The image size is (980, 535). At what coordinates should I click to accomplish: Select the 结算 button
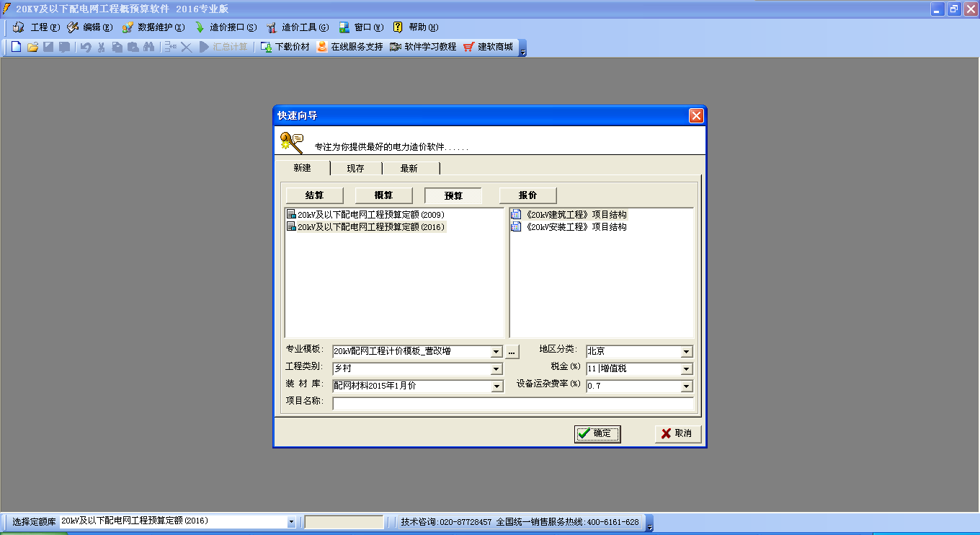point(315,195)
